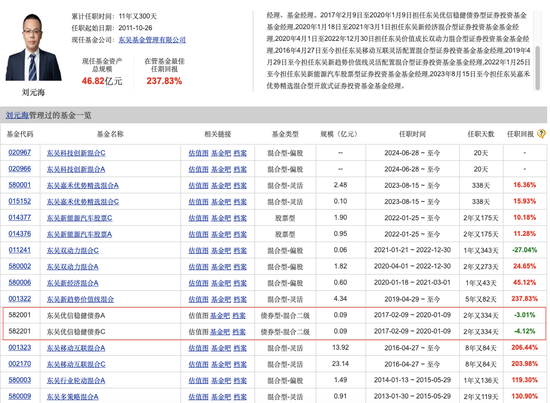Open fund code 014377
The width and height of the screenshot is (550, 403).
point(20,217)
